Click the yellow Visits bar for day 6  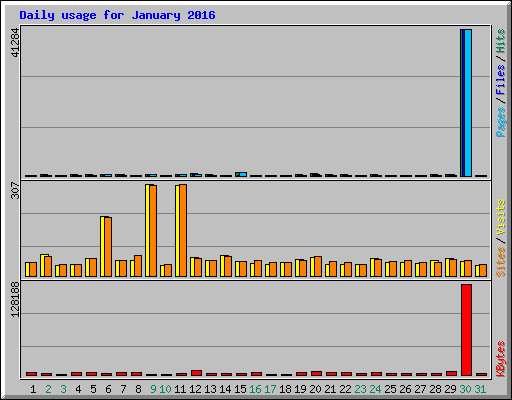(x=102, y=246)
